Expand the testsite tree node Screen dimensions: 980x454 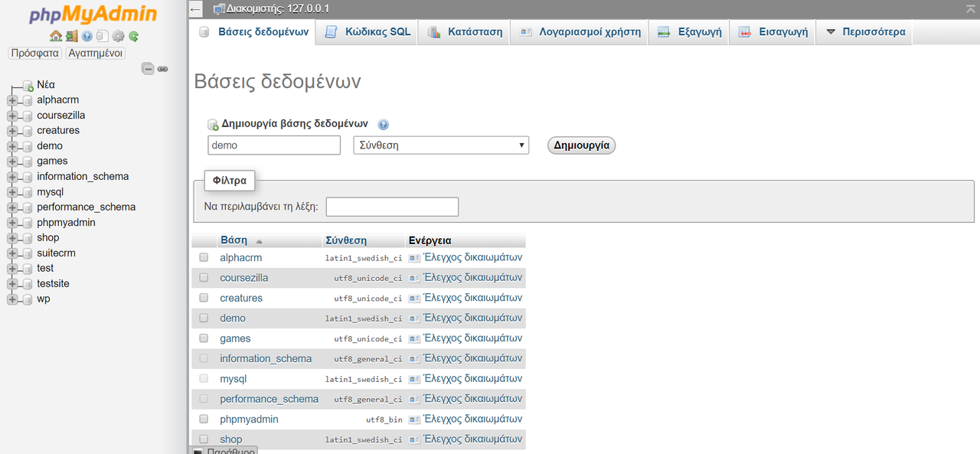[12, 284]
